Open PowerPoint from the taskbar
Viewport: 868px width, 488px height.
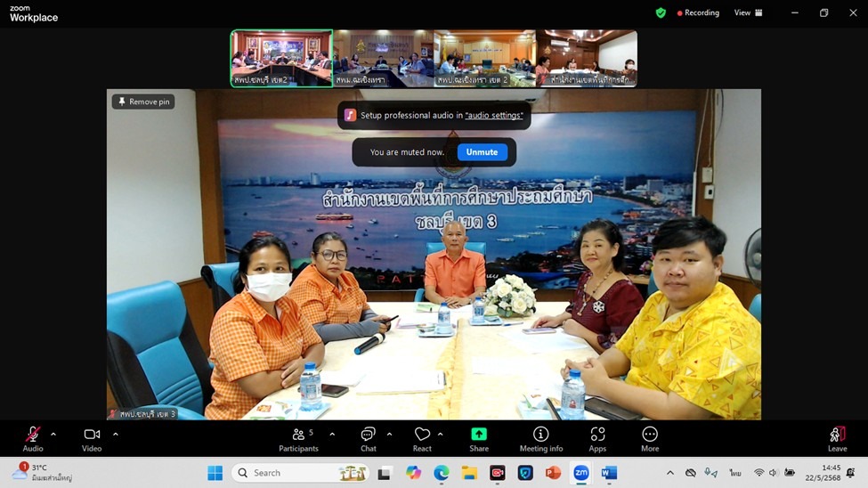[553, 473]
